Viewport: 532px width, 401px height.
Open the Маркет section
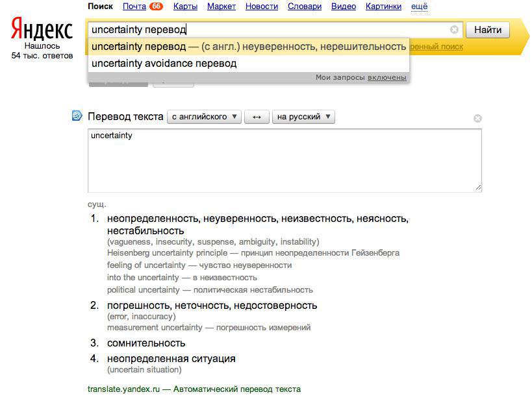(220, 6)
